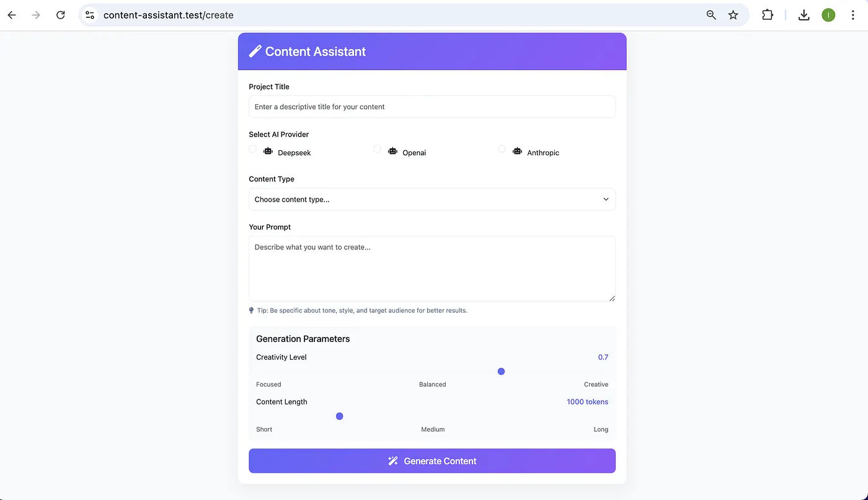Select the Deepseek provider radio button
Viewport: 868px width, 500px height.
252,149
